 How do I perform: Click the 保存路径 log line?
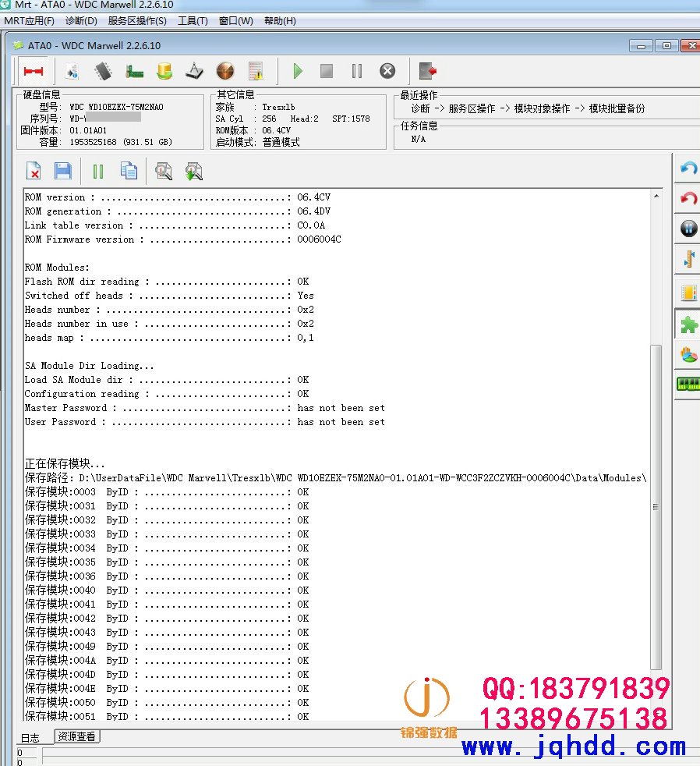(336, 478)
